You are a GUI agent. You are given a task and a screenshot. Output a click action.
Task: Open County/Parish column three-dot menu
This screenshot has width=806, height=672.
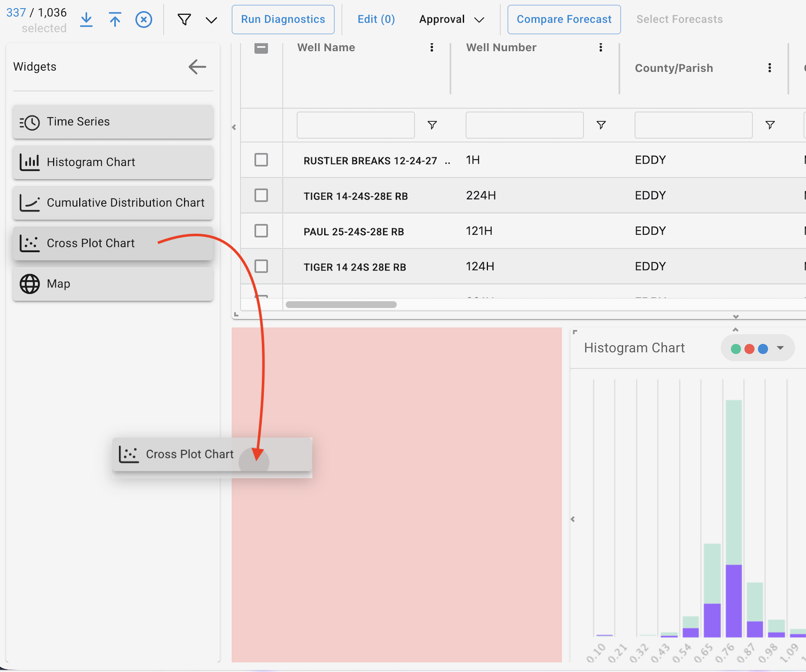(769, 68)
